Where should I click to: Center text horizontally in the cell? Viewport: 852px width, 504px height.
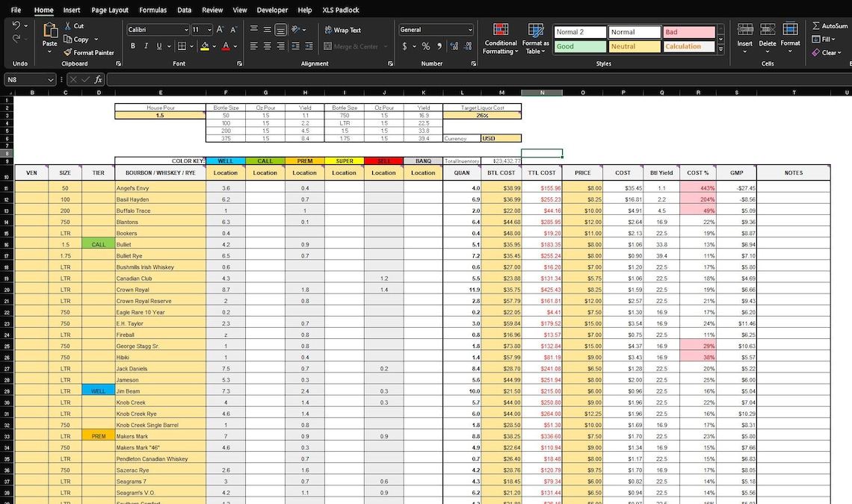click(x=268, y=46)
